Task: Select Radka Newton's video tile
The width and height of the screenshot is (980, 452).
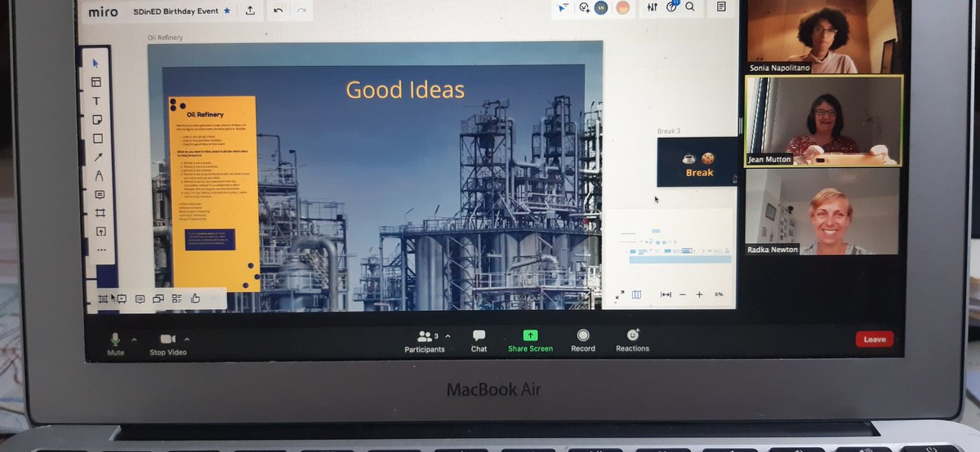Action: pos(822,212)
